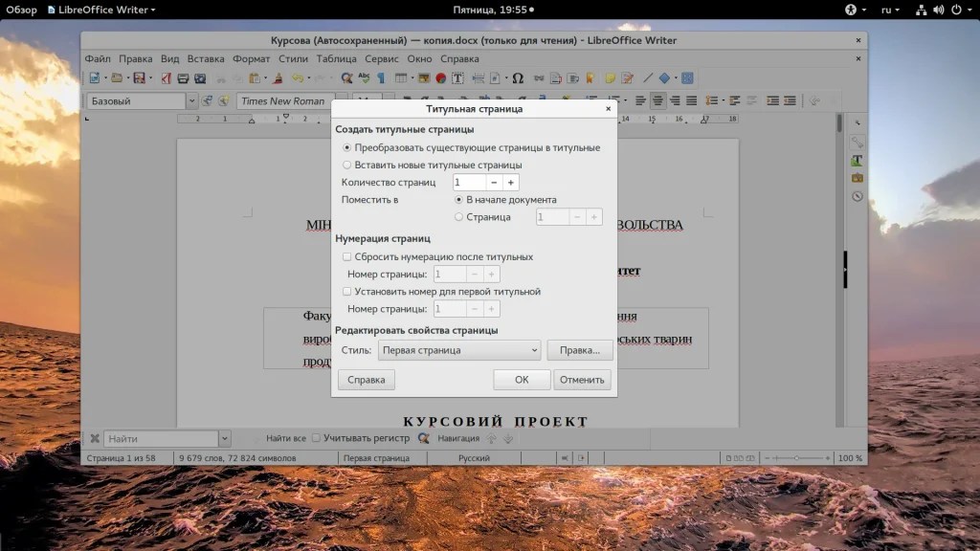Select the "Страница" placement radio button
Screen dimensions: 980x551
click(459, 217)
